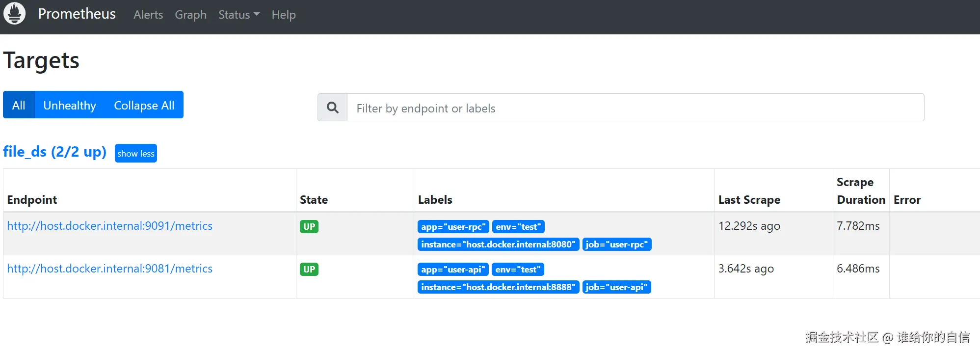Open the Help page
The width and height of the screenshot is (980, 354).
click(x=284, y=15)
